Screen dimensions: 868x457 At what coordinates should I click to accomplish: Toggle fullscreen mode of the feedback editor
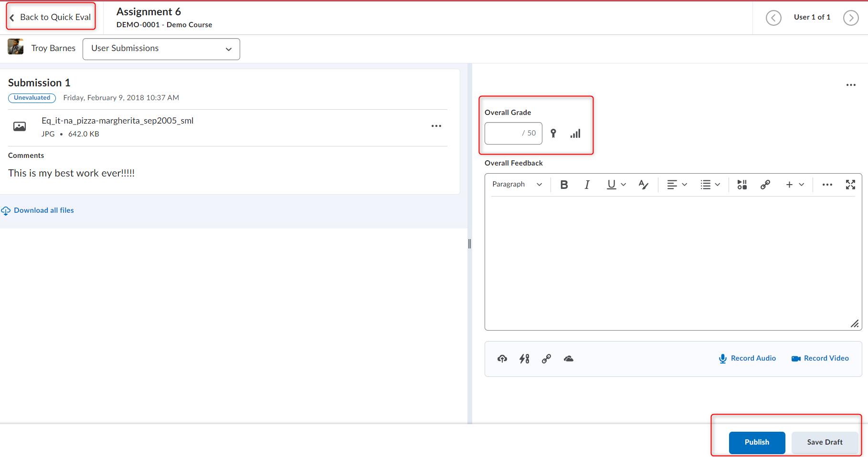pos(850,185)
